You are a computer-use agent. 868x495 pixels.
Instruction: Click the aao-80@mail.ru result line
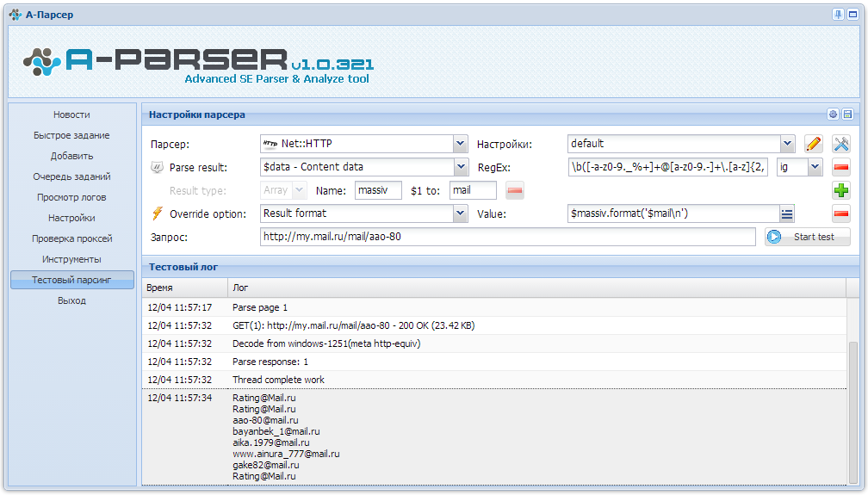click(265, 420)
